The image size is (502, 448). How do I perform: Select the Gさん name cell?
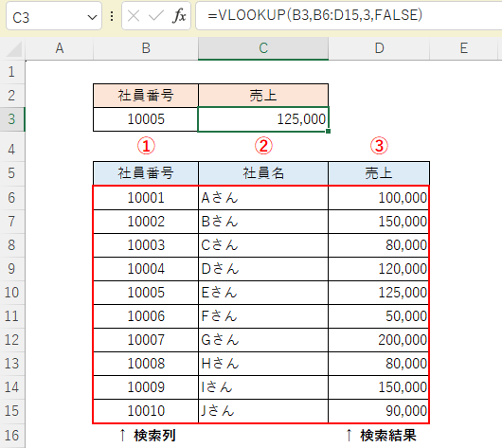click(263, 340)
